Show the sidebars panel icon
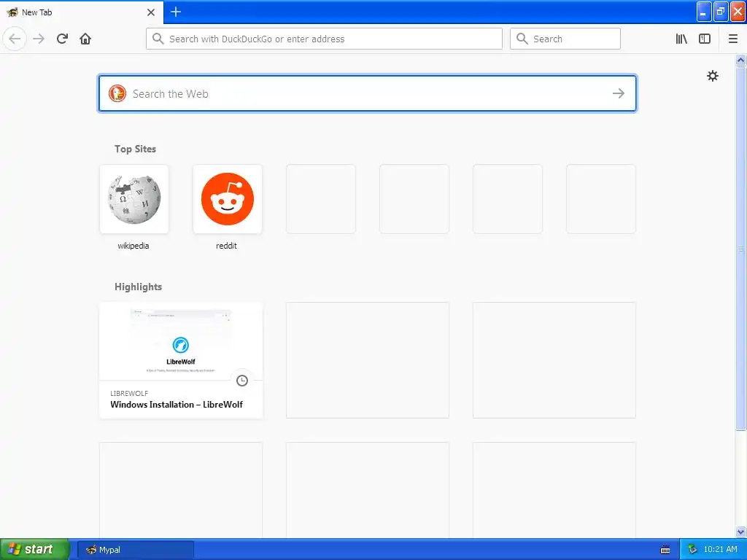Viewport: 747px width, 560px height. tap(705, 39)
